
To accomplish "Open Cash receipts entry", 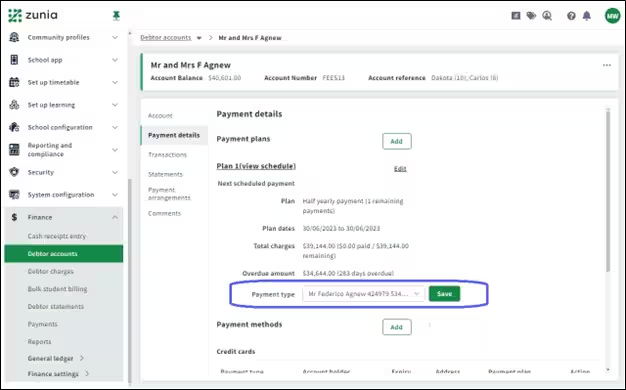I will [57, 236].
